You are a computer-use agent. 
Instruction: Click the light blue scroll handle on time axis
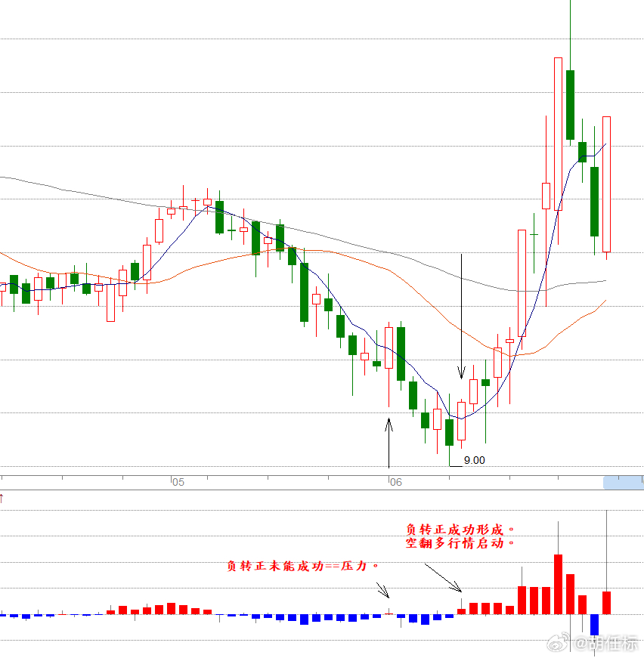(624, 483)
